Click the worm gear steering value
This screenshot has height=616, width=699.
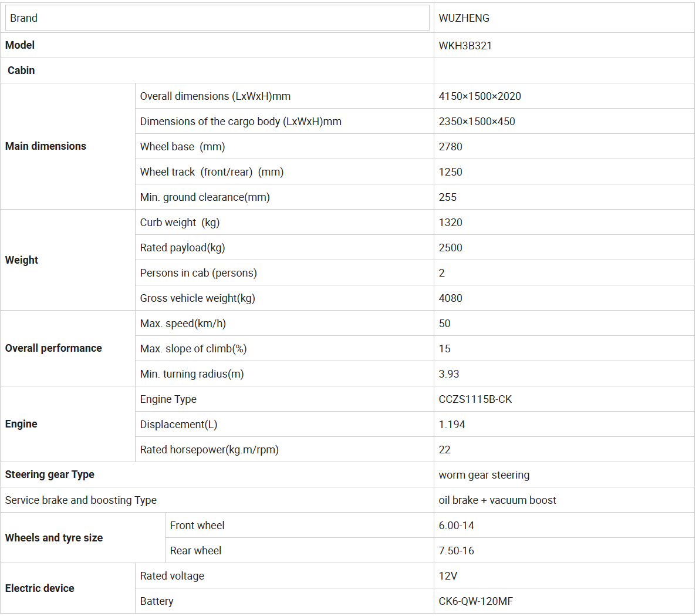pyautogui.click(x=484, y=475)
